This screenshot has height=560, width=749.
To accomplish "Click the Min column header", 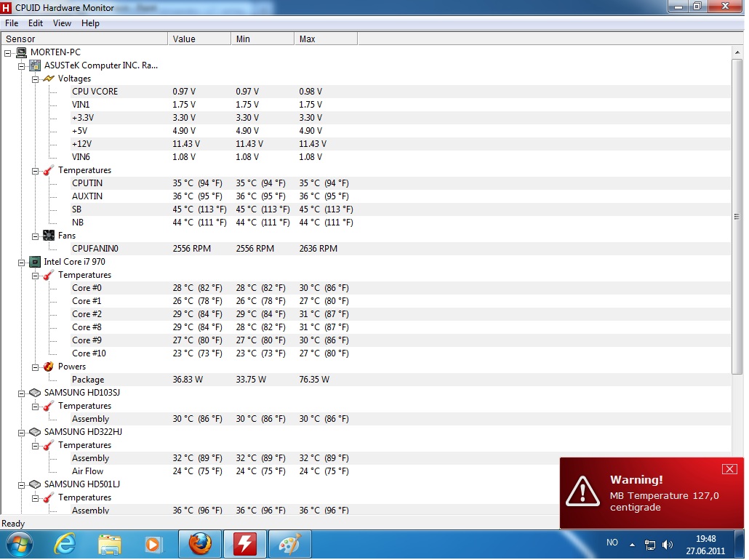I will coord(263,39).
